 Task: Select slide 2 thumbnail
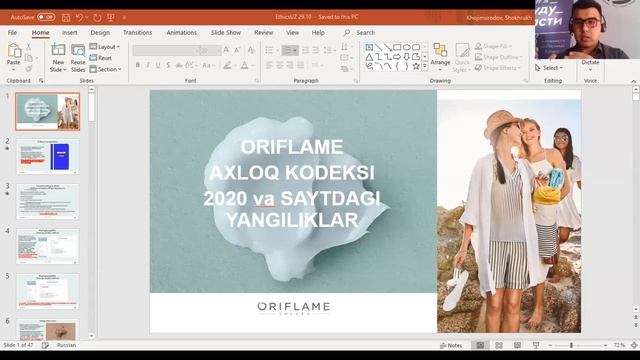[x=48, y=157]
